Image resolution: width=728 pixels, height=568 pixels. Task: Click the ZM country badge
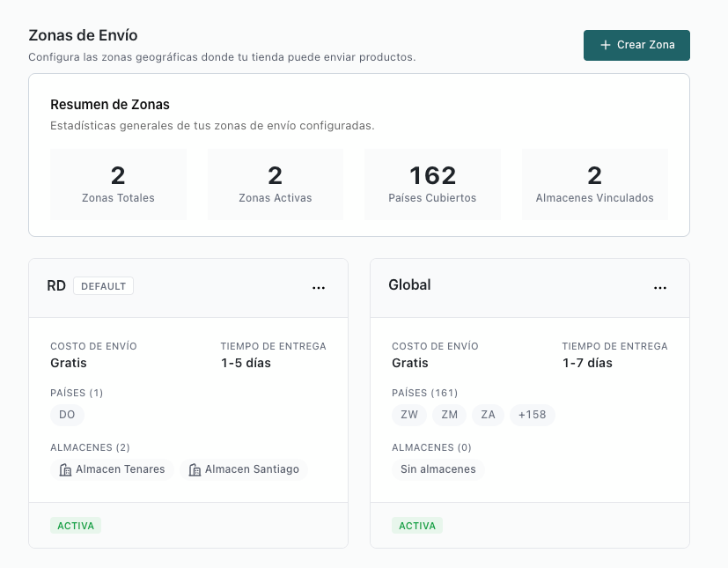(450, 415)
